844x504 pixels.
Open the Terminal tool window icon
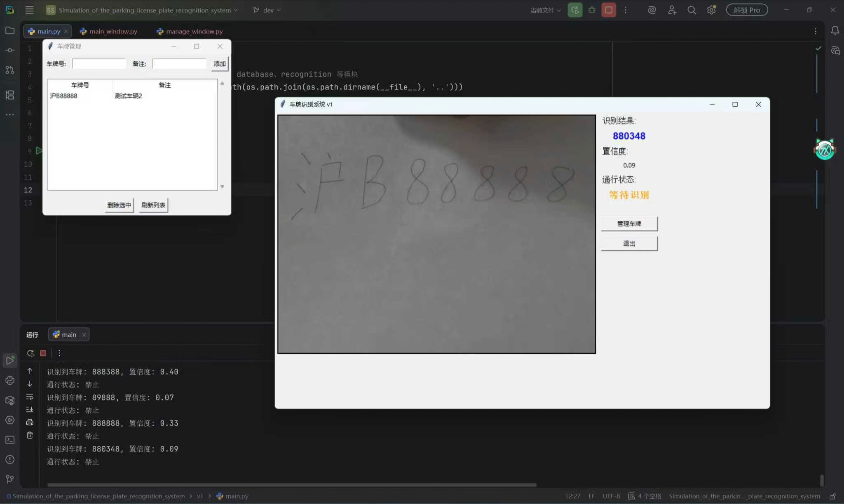(x=10, y=440)
